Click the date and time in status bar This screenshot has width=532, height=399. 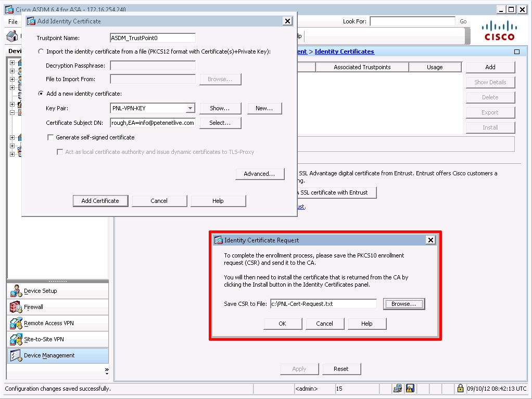(497, 389)
